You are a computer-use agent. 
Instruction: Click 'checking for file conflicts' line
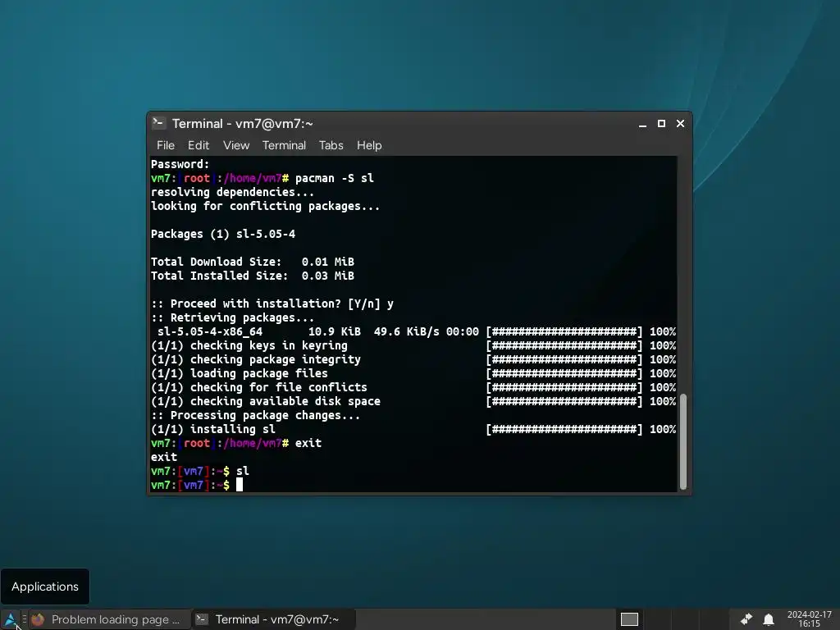click(413, 387)
